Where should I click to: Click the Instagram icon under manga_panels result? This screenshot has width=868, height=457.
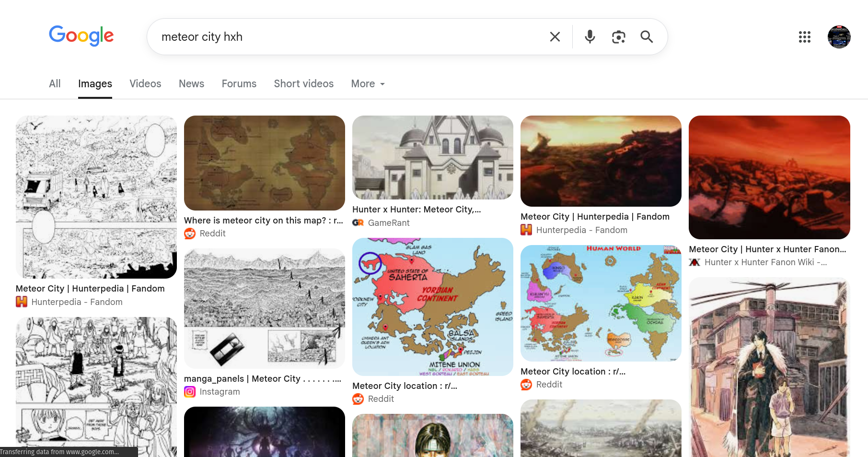click(x=190, y=392)
